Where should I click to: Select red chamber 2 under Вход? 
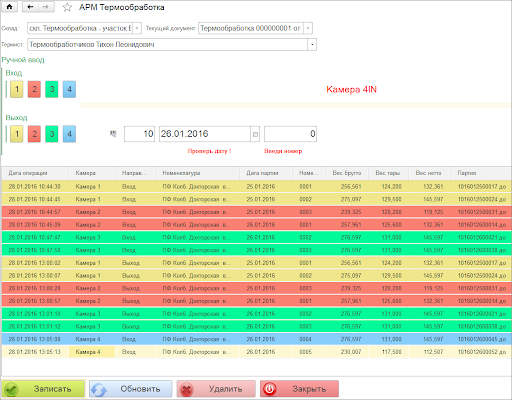(34, 89)
